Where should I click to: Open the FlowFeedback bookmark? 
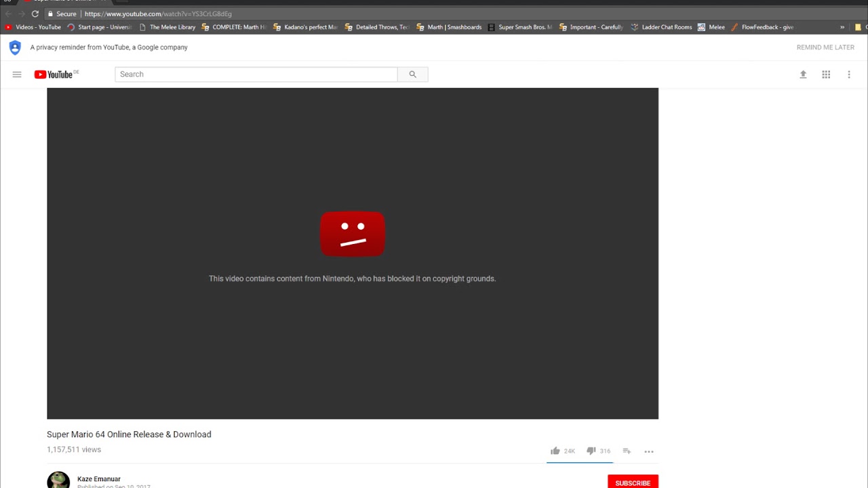762,27
